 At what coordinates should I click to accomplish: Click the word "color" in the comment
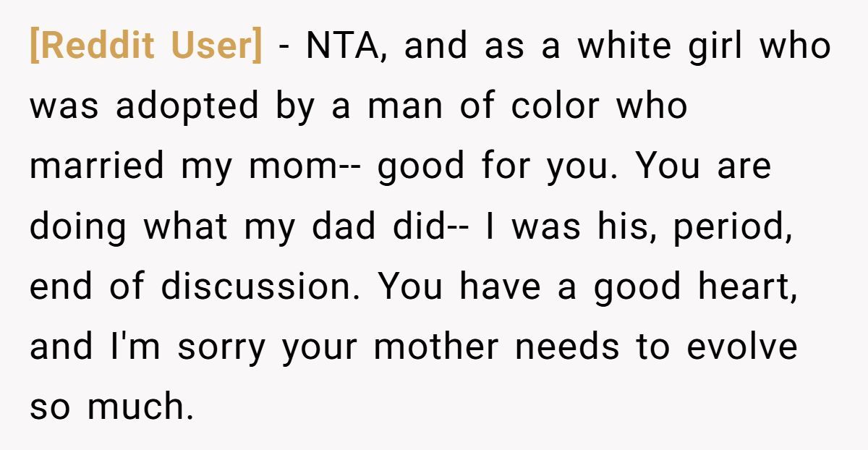point(556,106)
